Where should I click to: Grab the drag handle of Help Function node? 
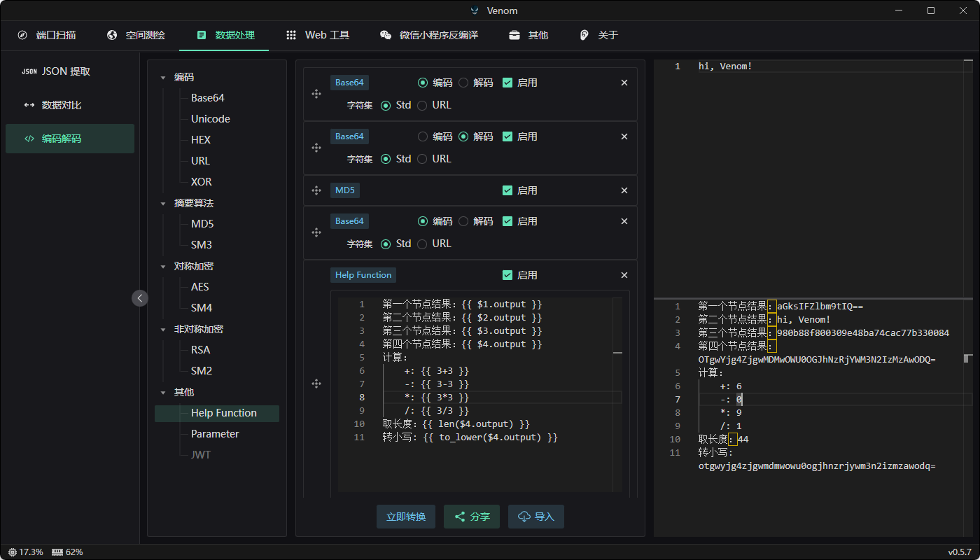[316, 384]
